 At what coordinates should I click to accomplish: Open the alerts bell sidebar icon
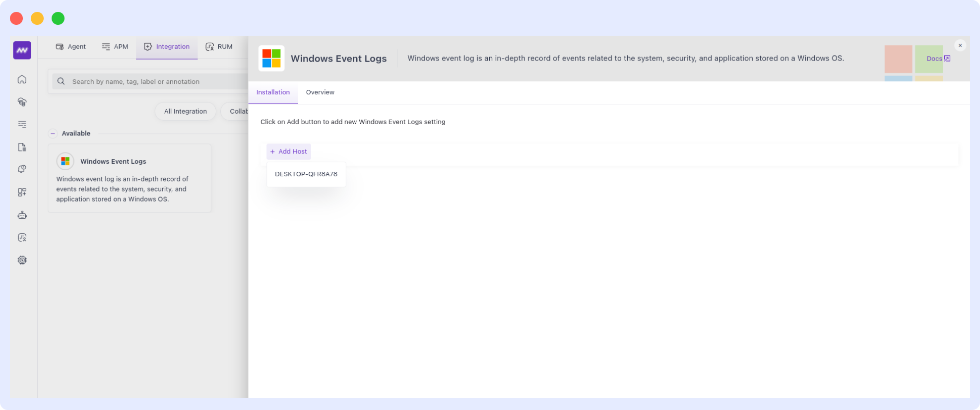22,169
